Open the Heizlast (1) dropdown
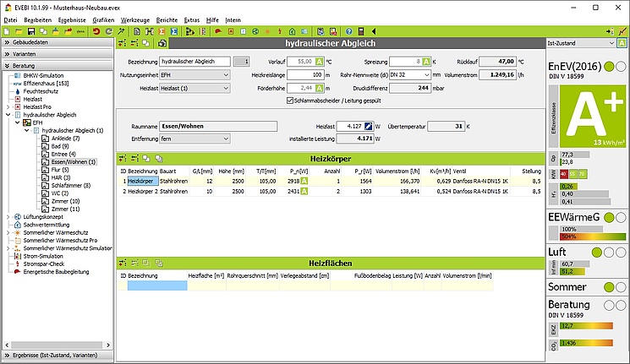Viewport: 630px width, 364px height. pyautogui.click(x=194, y=88)
